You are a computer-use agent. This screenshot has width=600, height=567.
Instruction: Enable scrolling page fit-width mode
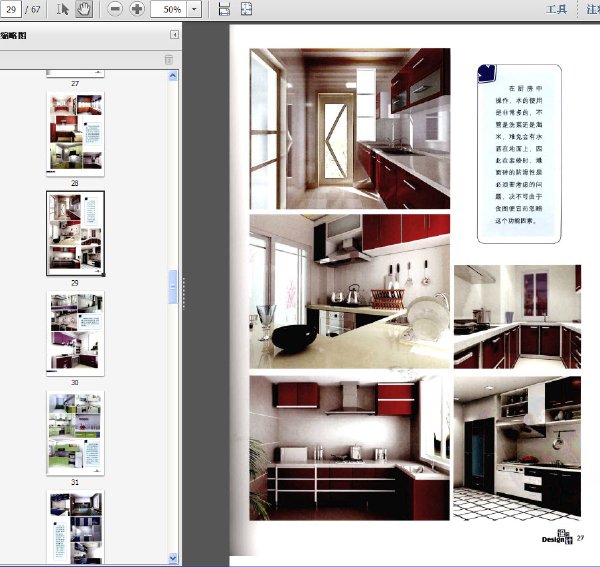click(224, 9)
